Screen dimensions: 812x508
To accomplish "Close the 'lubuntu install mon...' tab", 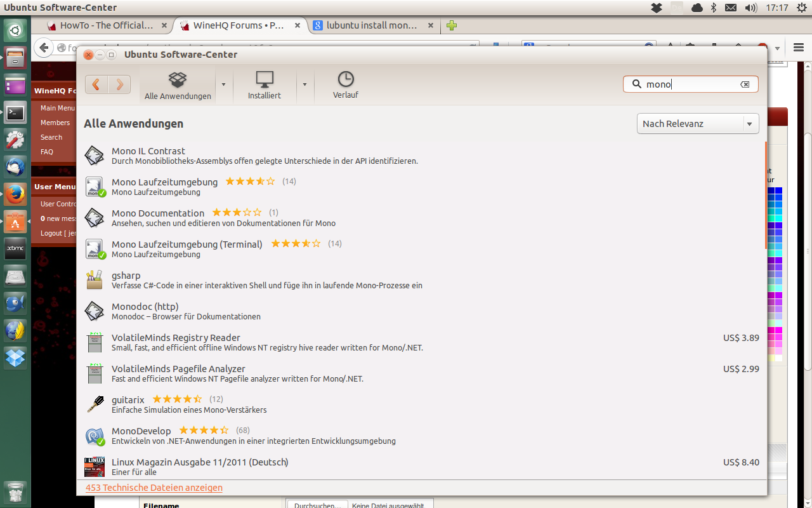I will (431, 26).
